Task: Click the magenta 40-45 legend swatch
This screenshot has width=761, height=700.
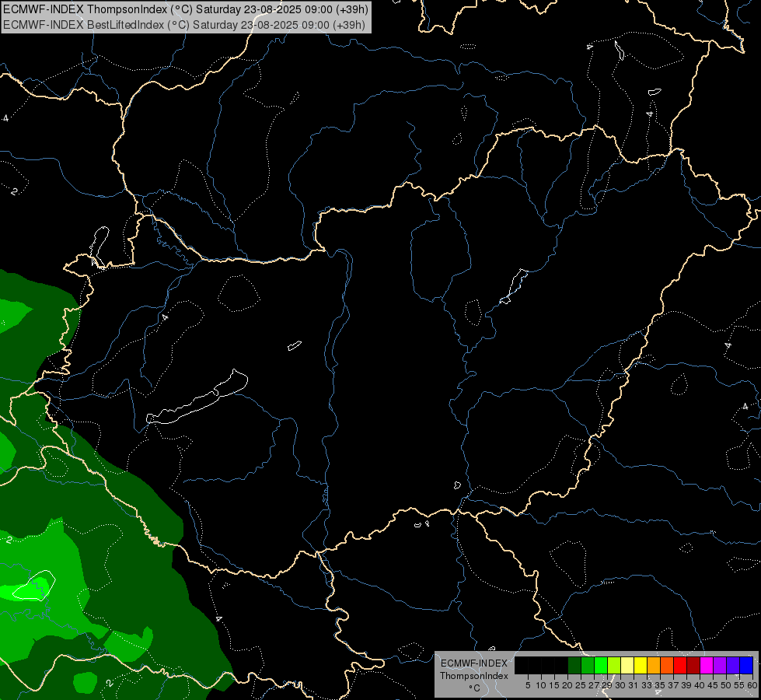Action: coord(707,665)
